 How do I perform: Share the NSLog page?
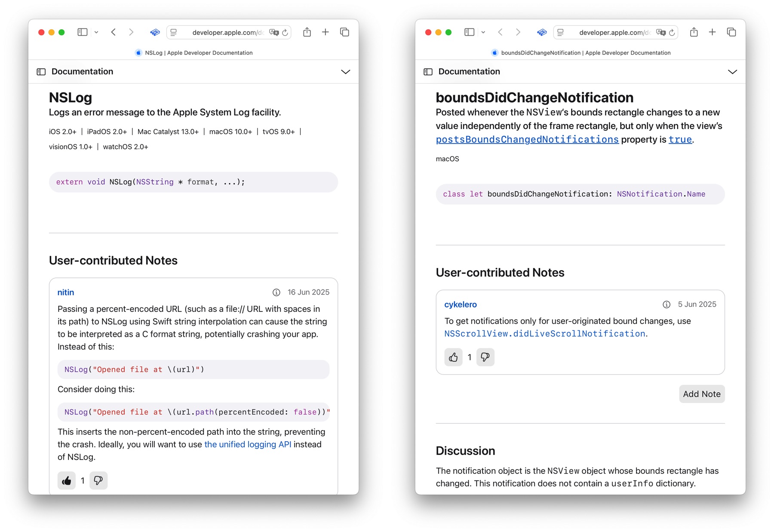point(307,32)
